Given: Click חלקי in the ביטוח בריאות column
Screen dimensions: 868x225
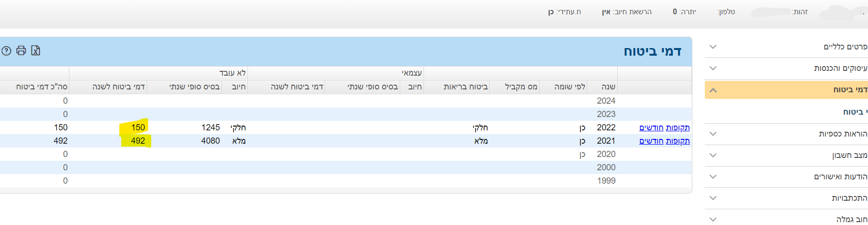Looking at the screenshot, I should [480, 127].
